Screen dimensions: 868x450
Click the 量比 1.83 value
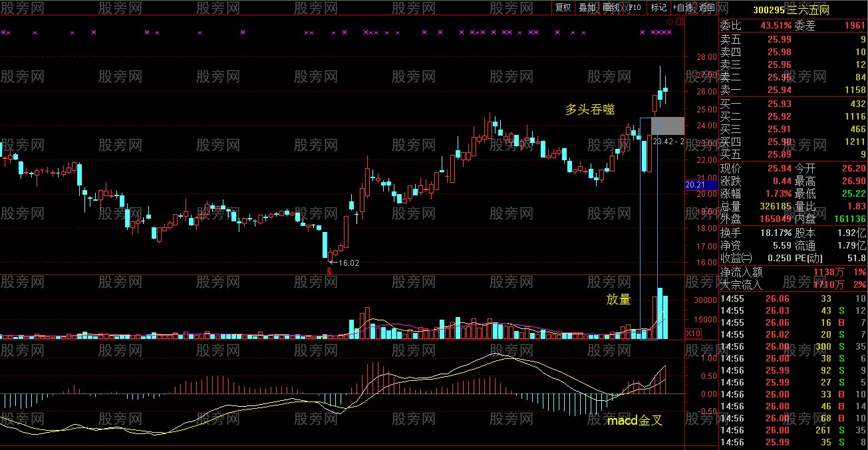point(856,206)
